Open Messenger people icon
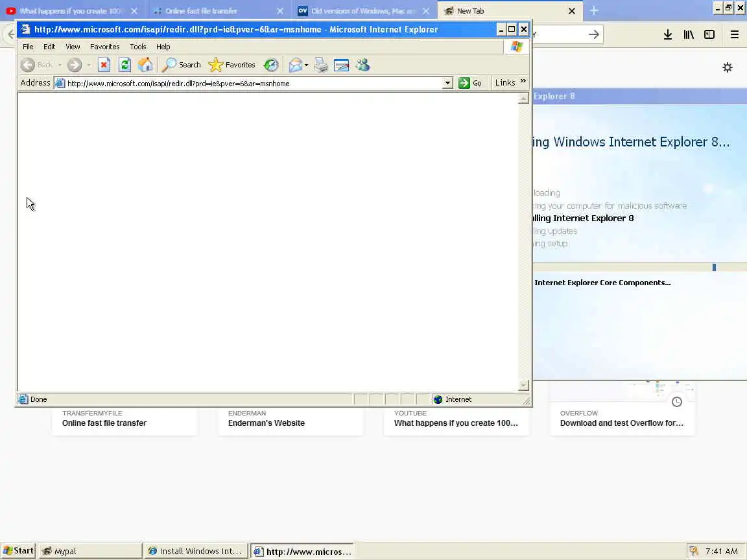This screenshot has width=747, height=560. pyautogui.click(x=363, y=65)
